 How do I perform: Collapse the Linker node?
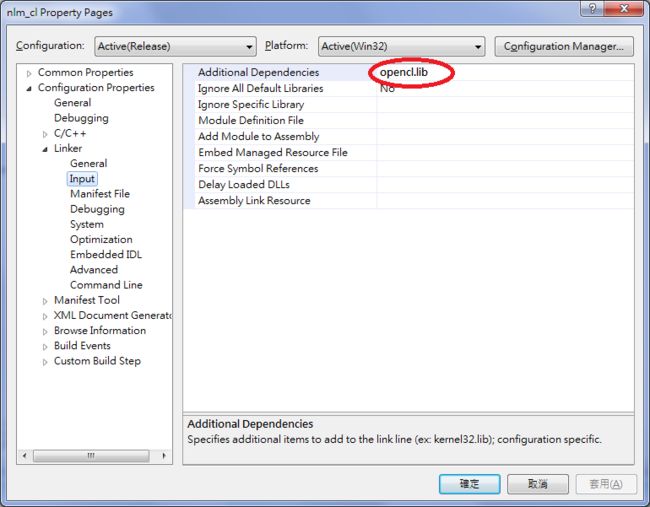point(45,149)
